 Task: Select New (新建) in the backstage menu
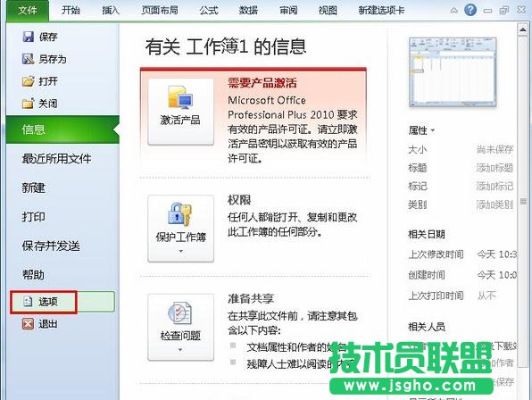(34, 187)
